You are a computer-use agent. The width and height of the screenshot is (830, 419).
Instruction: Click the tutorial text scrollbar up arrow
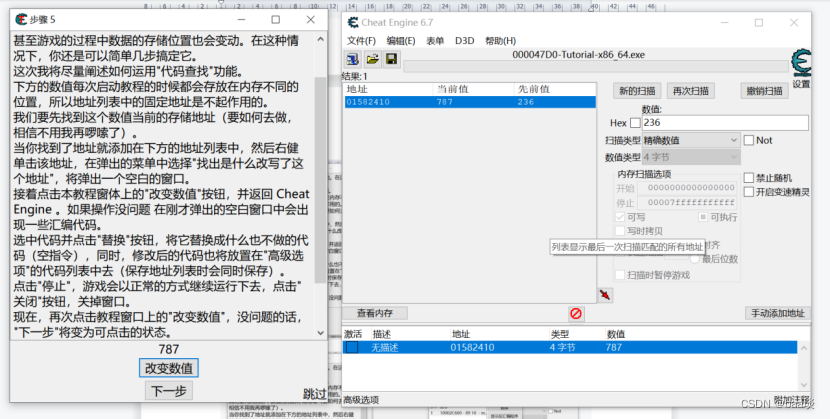tap(321, 39)
